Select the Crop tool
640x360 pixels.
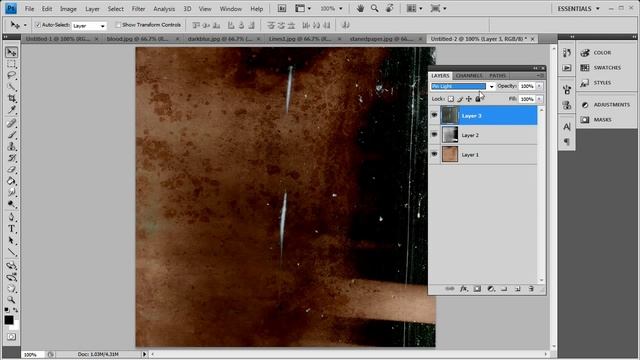[x=11, y=98]
